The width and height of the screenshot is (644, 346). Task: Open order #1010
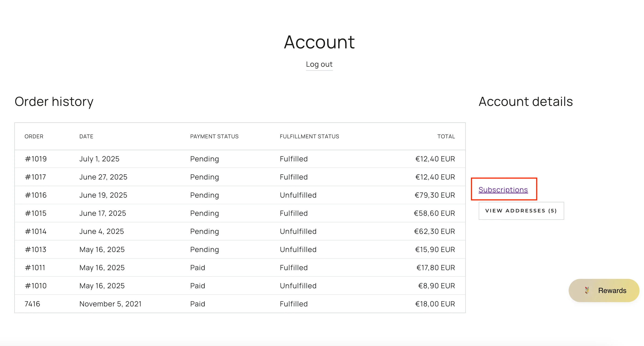click(36, 286)
